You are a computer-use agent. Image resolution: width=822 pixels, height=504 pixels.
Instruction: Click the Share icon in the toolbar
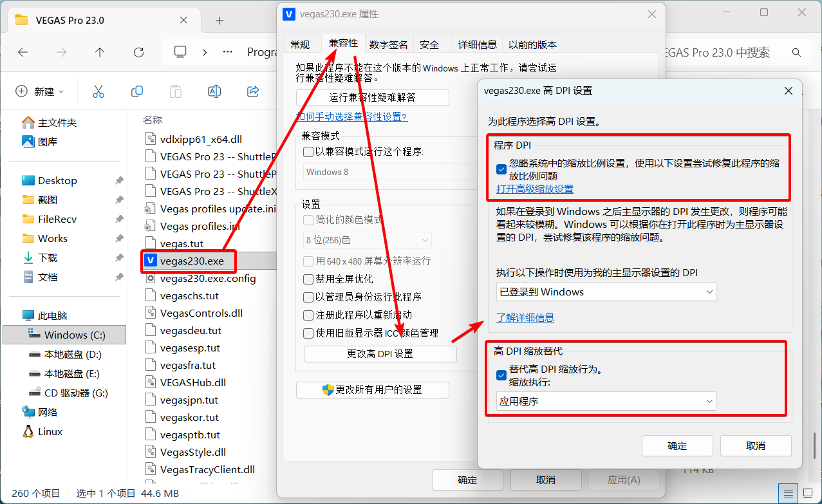tap(252, 91)
